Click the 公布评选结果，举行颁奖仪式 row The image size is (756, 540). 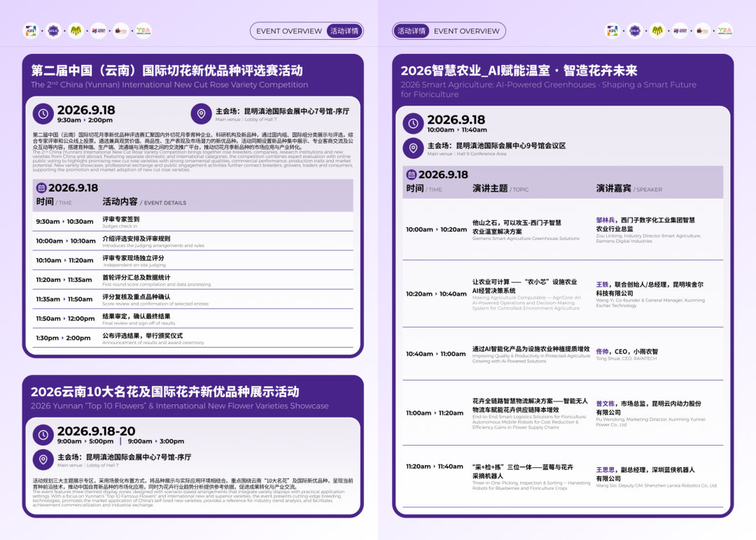[193, 338]
